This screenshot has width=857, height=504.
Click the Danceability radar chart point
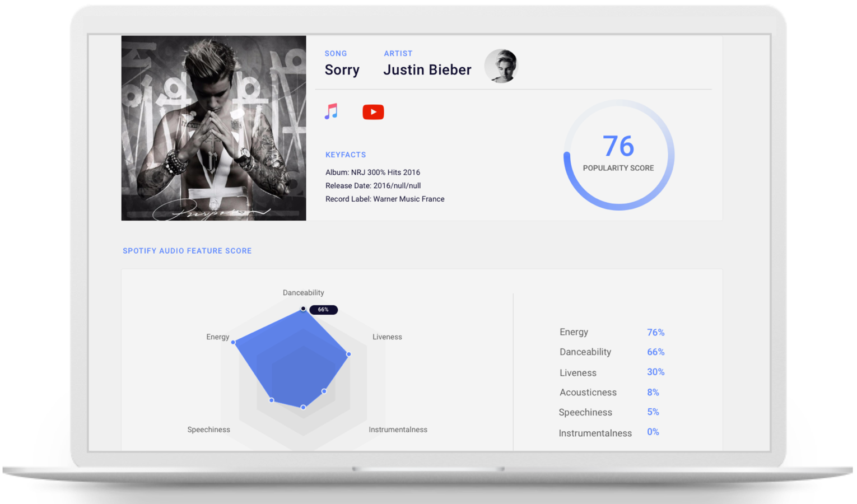303,309
